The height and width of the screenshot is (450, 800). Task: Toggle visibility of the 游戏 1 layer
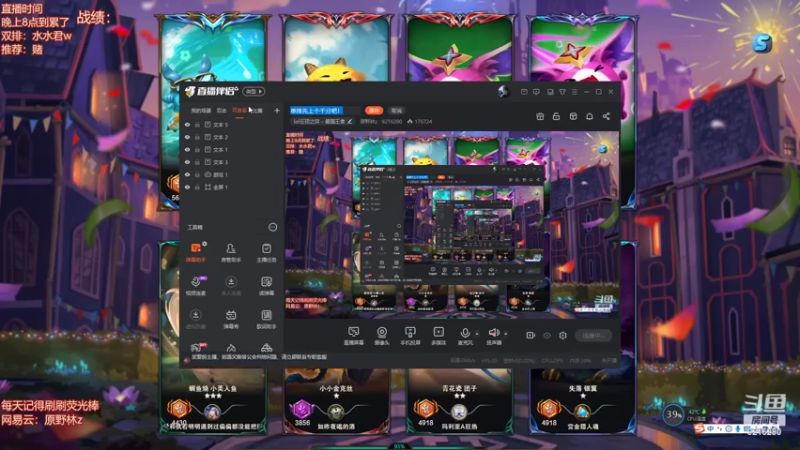click(x=187, y=174)
